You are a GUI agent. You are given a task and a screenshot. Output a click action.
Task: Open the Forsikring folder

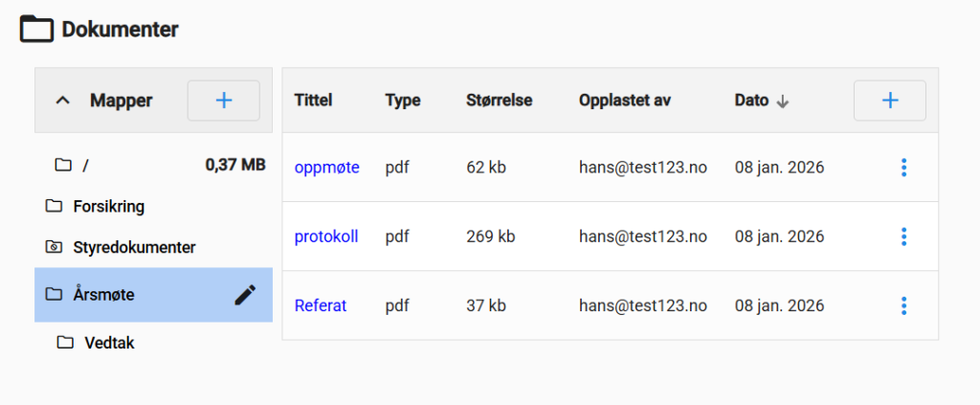pyautogui.click(x=108, y=206)
